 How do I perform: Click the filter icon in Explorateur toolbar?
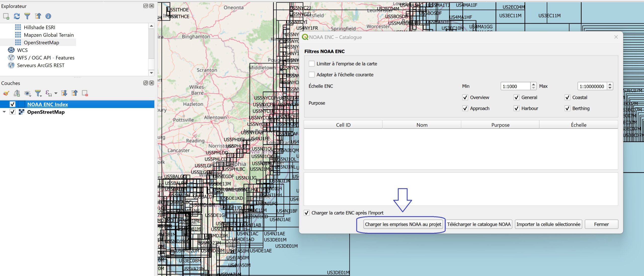[x=27, y=16]
